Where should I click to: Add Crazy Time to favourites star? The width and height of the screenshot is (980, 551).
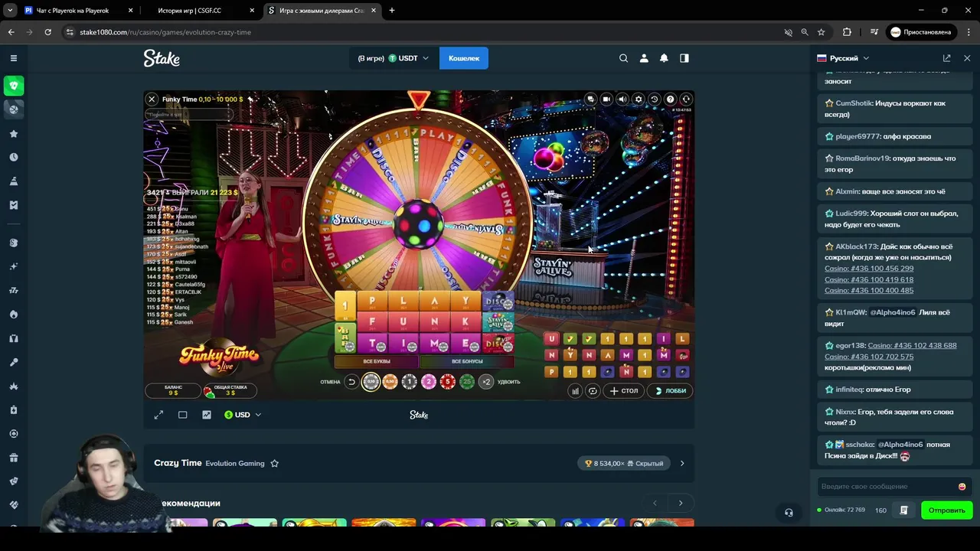click(274, 463)
